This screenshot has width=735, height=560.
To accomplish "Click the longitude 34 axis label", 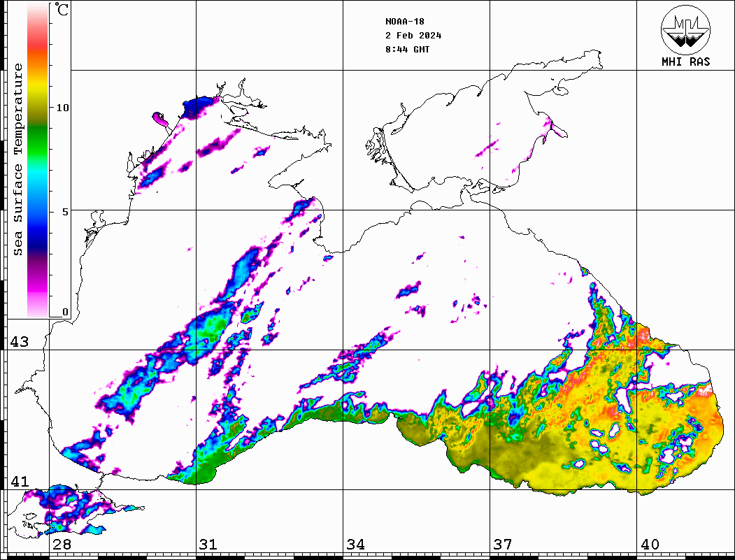I will [x=355, y=545].
